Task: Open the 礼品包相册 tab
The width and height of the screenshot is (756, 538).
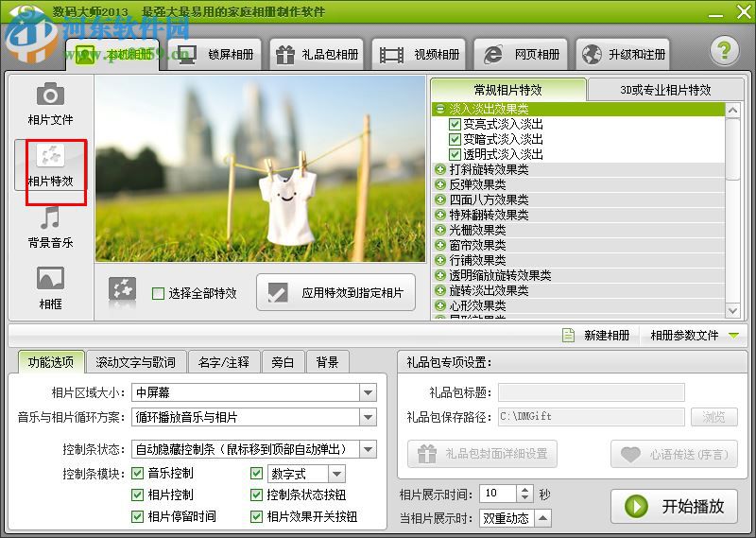Action: (x=317, y=55)
